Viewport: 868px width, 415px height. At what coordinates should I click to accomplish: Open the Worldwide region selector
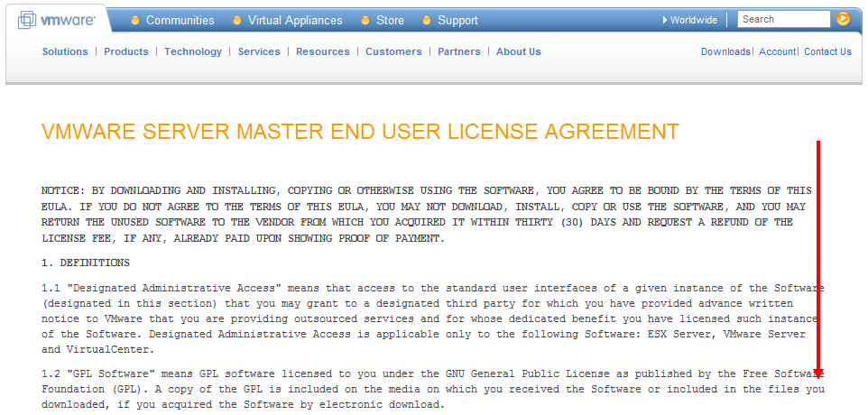point(689,20)
